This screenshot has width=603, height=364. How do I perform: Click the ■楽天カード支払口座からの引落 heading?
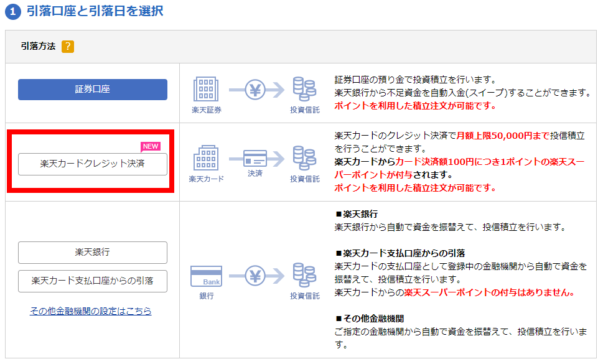(400, 253)
